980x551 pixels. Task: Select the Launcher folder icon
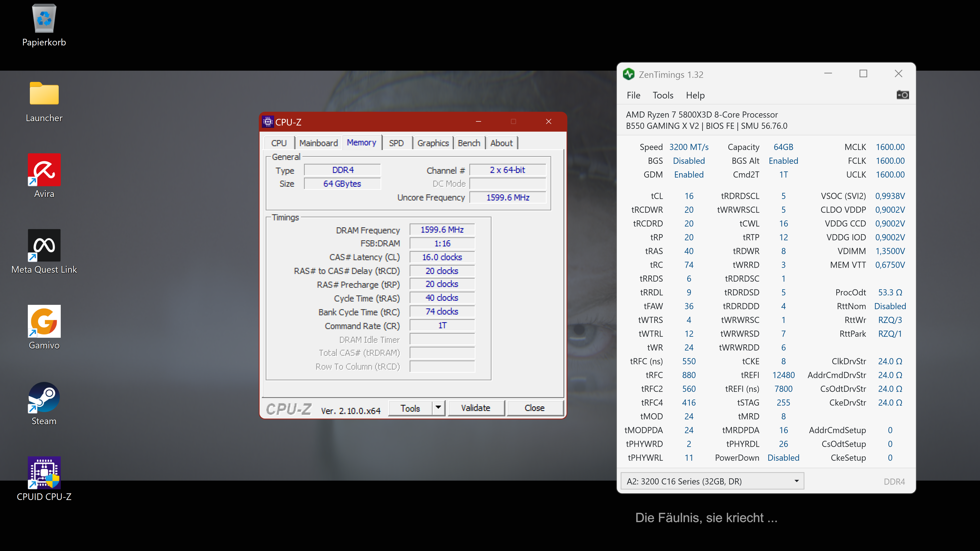[x=44, y=94]
